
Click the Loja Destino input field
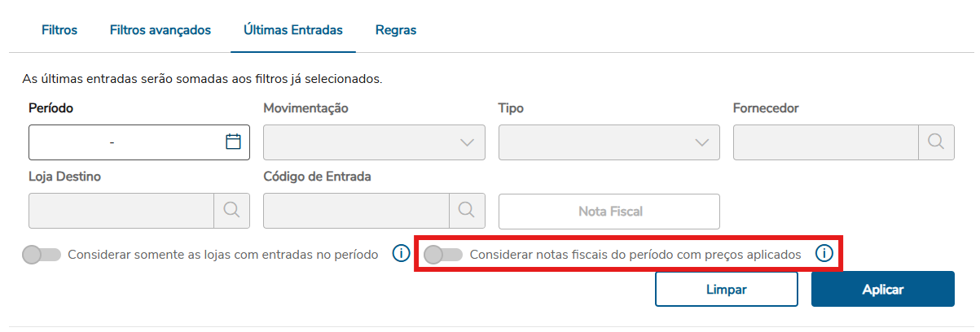point(121,211)
